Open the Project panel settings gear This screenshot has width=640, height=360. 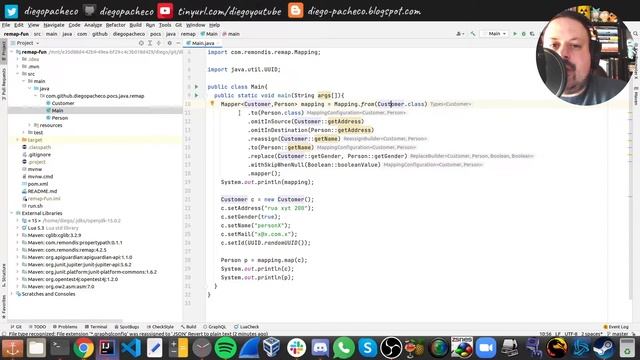click(169, 43)
